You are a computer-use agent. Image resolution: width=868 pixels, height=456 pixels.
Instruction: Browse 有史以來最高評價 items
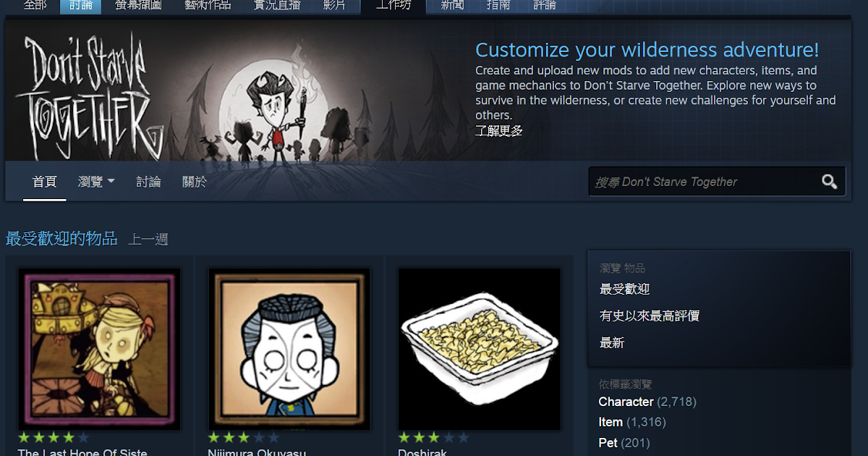(650, 316)
